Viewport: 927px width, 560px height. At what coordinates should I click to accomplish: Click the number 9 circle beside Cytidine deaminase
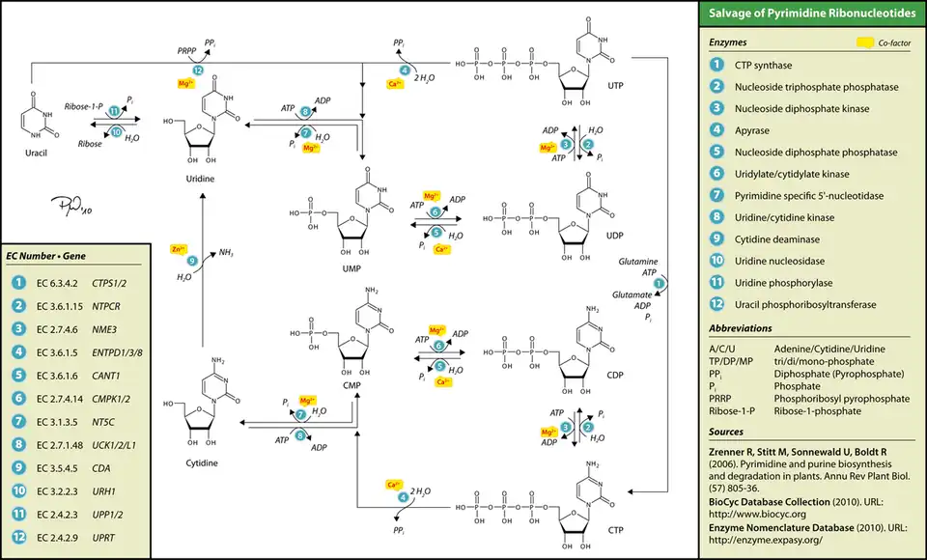point(716,238)
